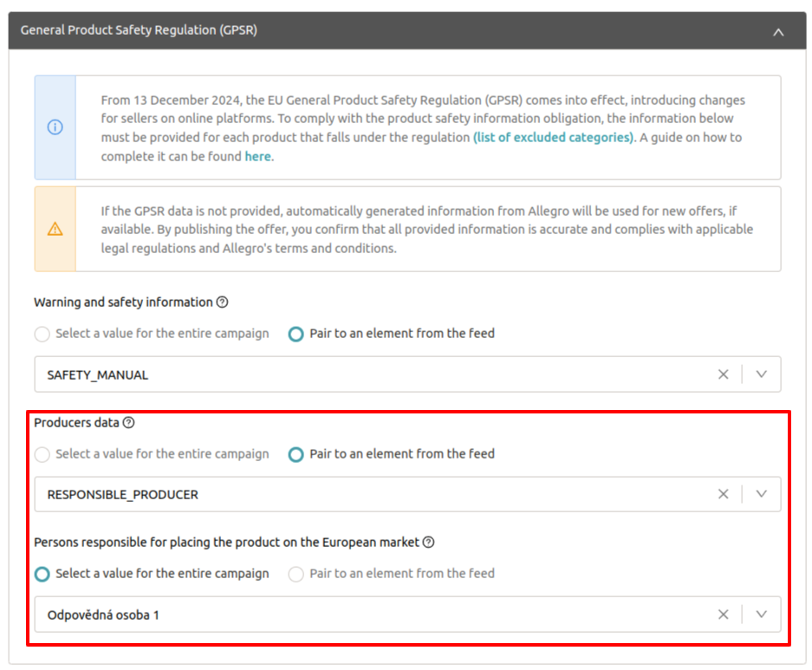Collapse the General Product Safety Regulation section
The width and height of the screenshot is (812, 670).
778,31
